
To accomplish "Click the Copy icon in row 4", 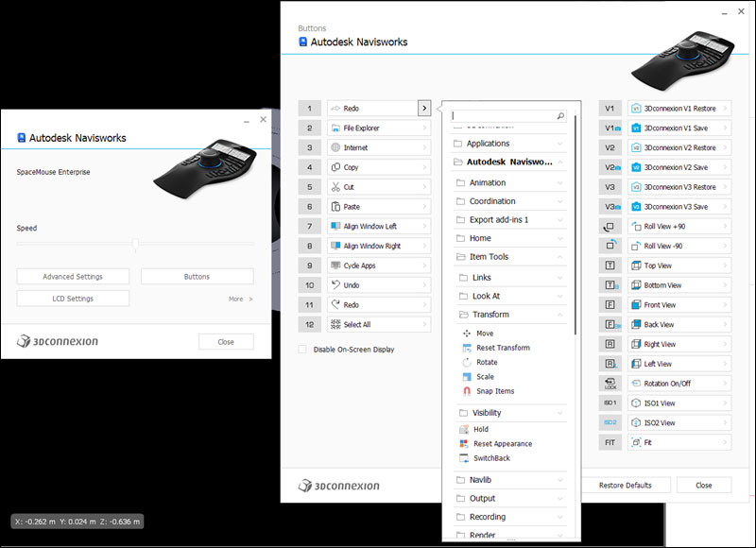I will pyautogui.click(x=335, y=167).
